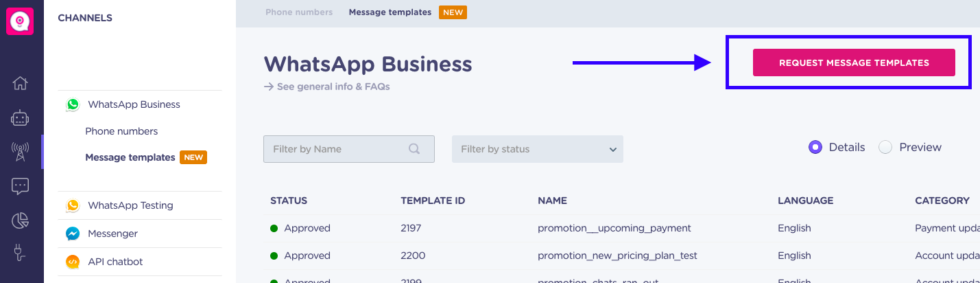
Task: Open the Filter by status dropdown
Action: click(x=538, y=149)
